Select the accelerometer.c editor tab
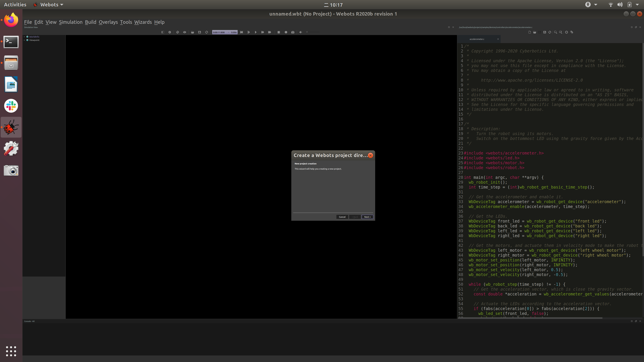This screenshot has width=644, height=362. coord(477,39)
